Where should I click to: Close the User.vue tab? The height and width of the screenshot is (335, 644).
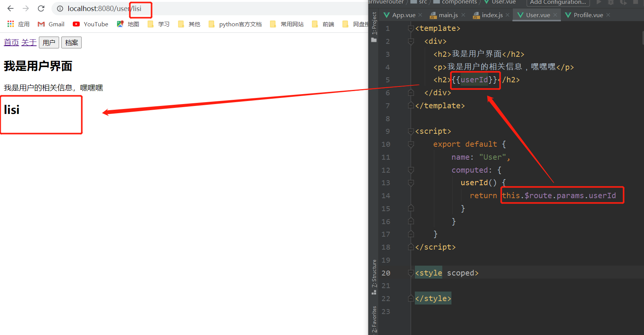[x=555, y=15]
